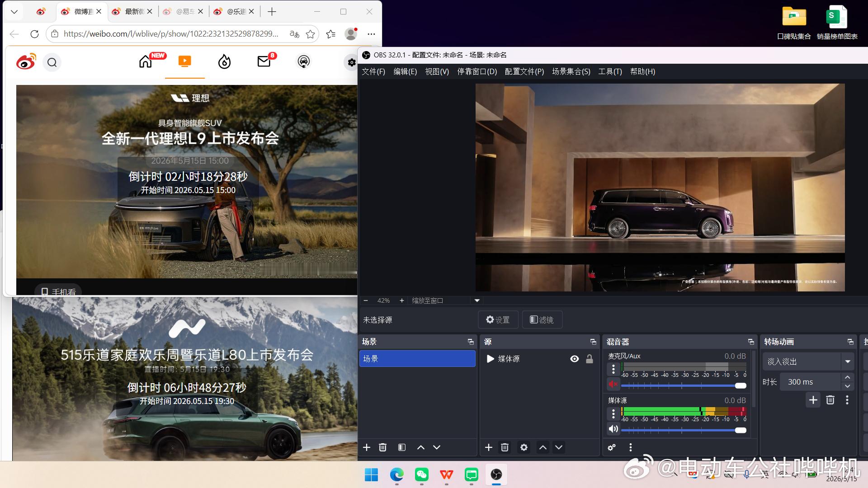Add a new transition in OBS
This screenshot has height=488, width=868.
tap(813, 400)
